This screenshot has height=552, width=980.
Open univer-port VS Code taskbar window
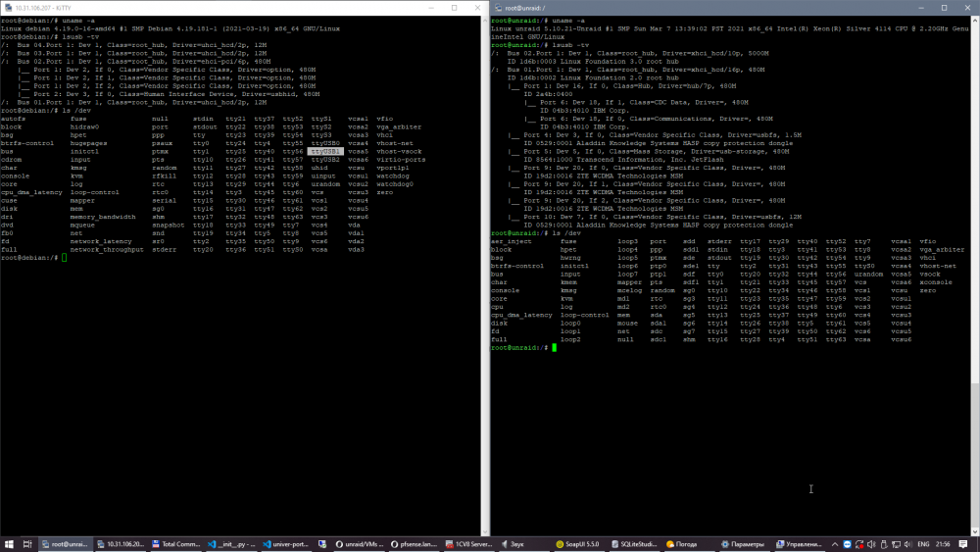click(285, 544)
